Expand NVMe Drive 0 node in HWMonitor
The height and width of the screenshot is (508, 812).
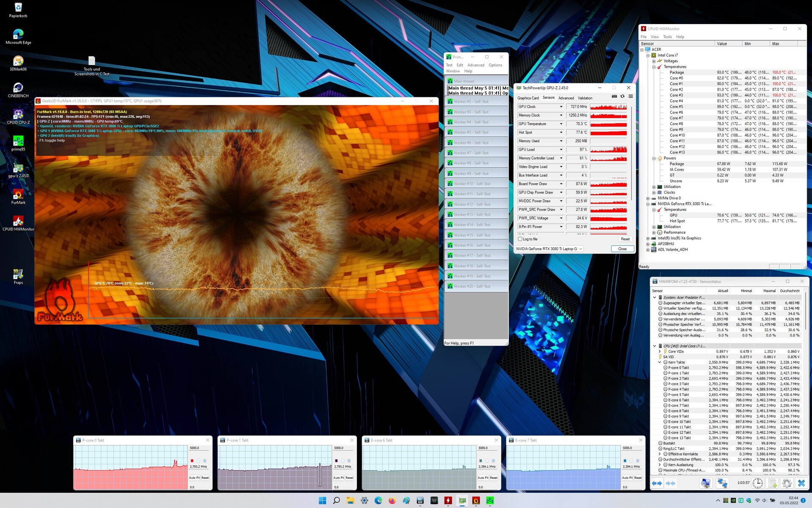(648, 198)
